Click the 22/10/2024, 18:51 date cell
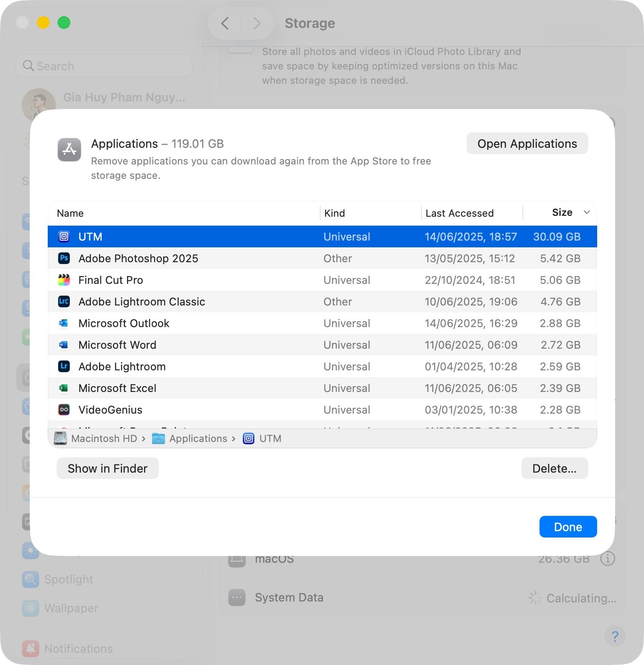This screenshot has height=665, width=644. pos(470,280)
